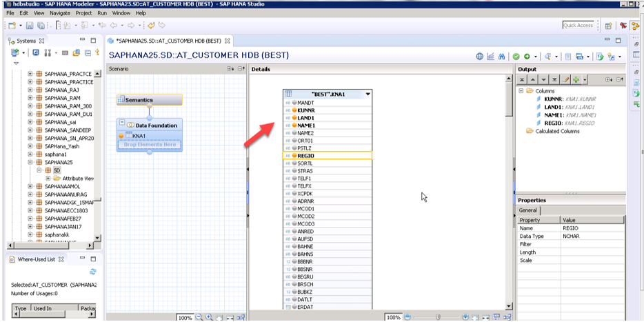Expand the Attribute Views folder
The image size is (644, 322).
click(48, 179)
